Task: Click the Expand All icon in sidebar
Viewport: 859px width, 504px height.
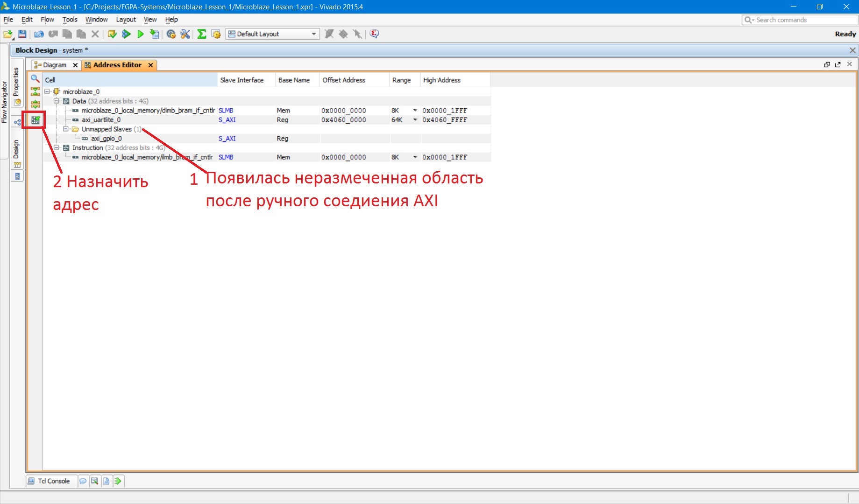Action: (x=35, y=104)
